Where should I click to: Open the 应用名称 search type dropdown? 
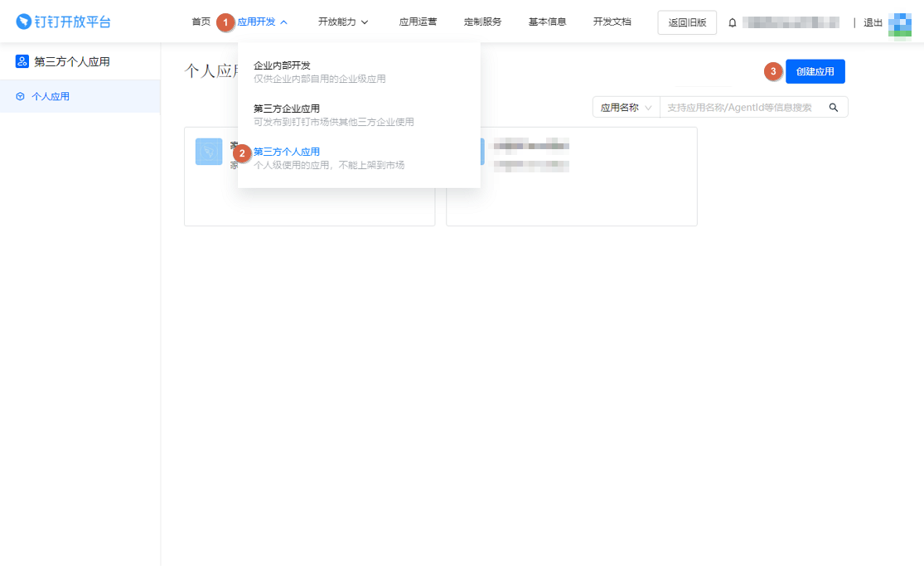click(626, 108)
